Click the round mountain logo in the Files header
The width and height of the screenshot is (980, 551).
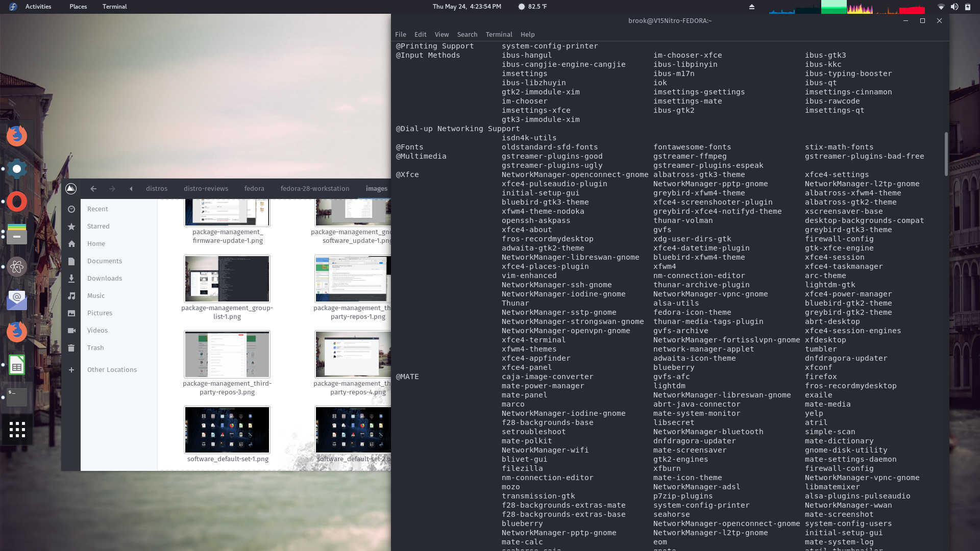(71, 189)
